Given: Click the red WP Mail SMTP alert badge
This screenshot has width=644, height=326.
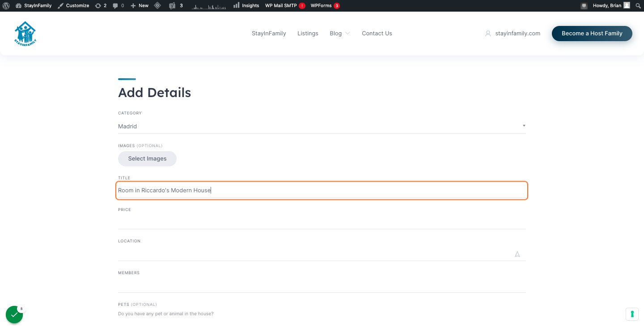Looking at the screenshot, I should (x=302, y=6).
